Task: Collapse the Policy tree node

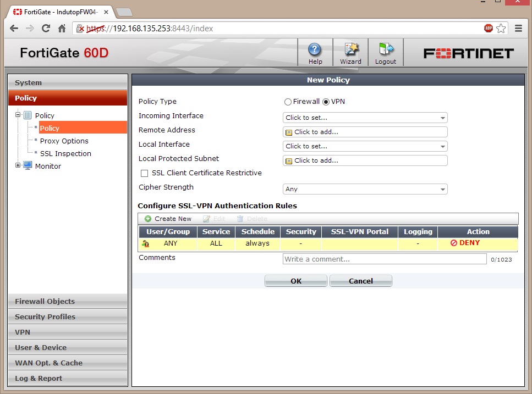Action: (x=18, y=114)
